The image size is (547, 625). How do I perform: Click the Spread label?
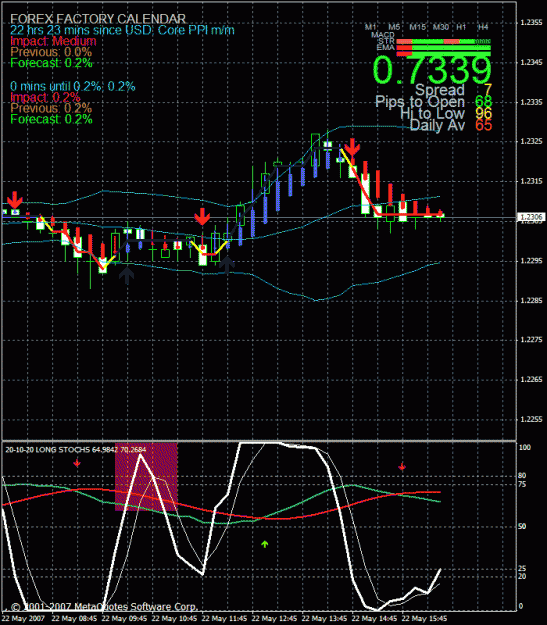(x=440, y=90)
